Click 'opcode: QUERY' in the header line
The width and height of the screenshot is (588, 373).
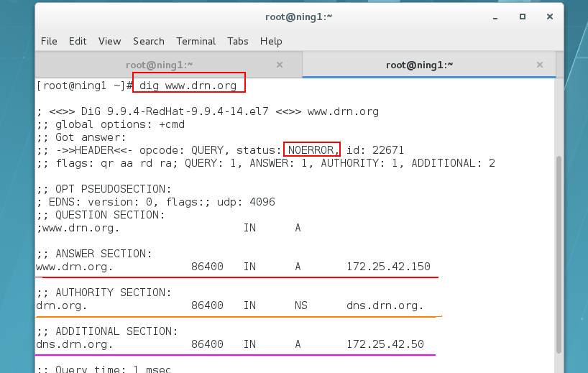point(181,150)
